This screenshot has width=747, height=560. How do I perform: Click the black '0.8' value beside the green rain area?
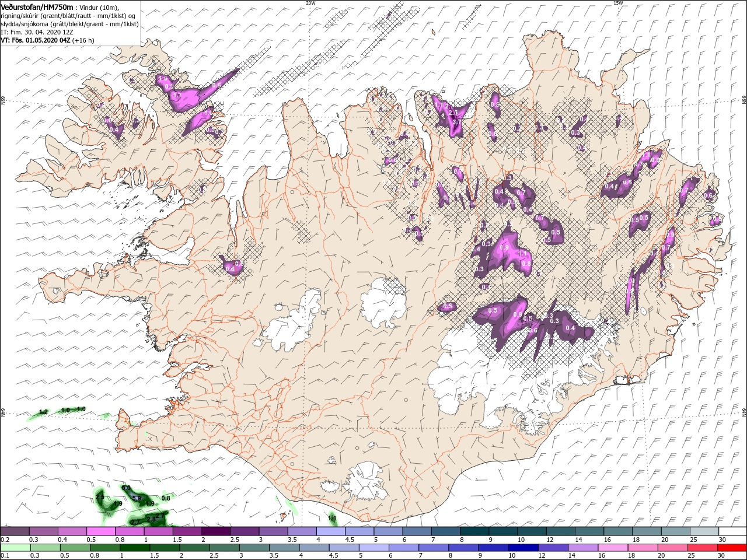pos(166,498)
